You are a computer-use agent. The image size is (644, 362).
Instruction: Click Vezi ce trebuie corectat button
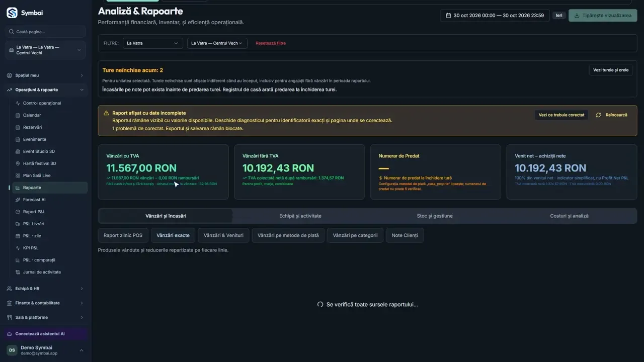click(561, 115)
